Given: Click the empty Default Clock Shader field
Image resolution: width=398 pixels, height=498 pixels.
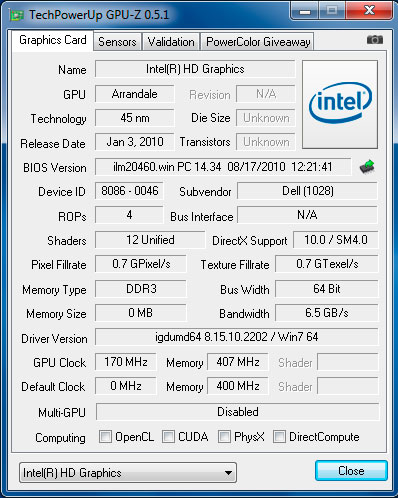Looking at the screenshot, I should coord(348,386).
